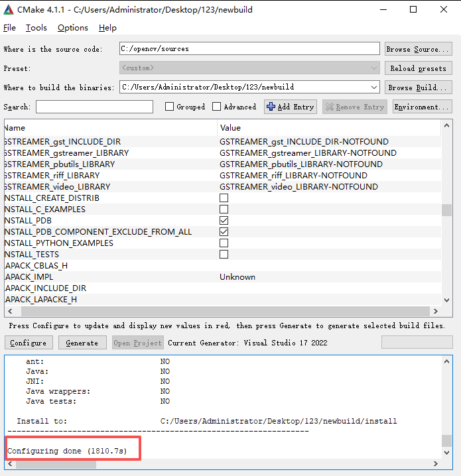This screenshot has width=461, height=476.
Task: Click the cache table scroll up arrow
Action: [x=446, y=125]
